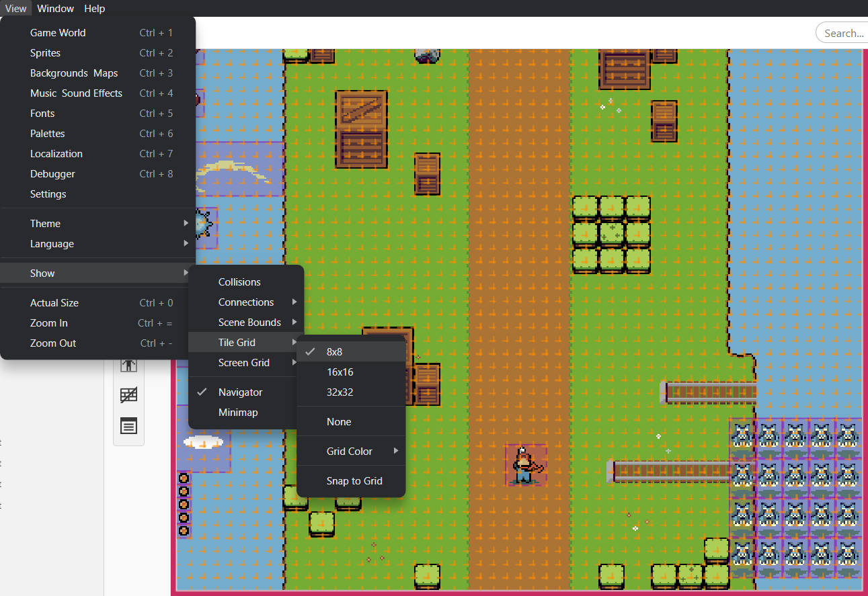This screenshot has width=868, height=596.
Task: Open the Debugger view
Action: [52, 174]
